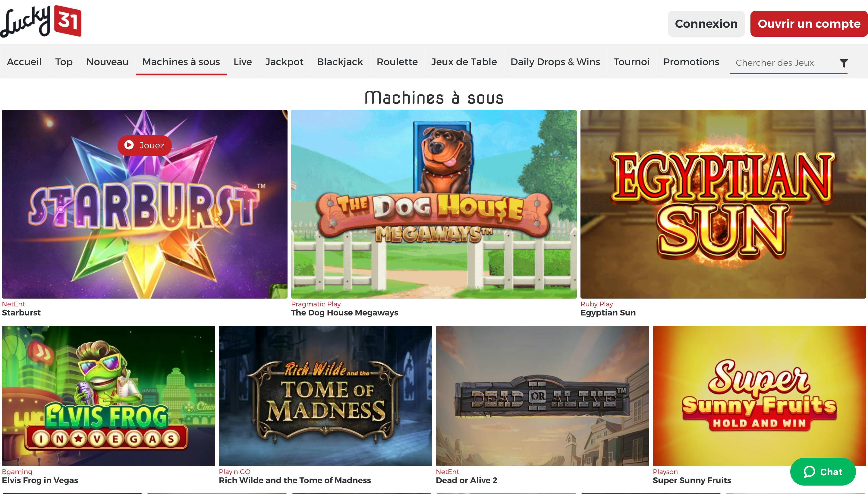Viewport: 868px width, 494px height.
Task: Open the Promotions tab
Action: 691,62
